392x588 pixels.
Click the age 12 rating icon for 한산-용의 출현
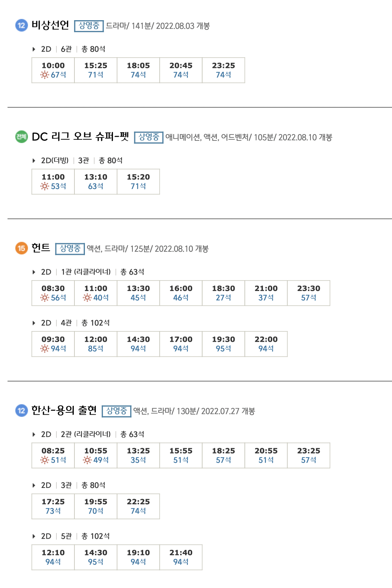[x=21, y=411]
